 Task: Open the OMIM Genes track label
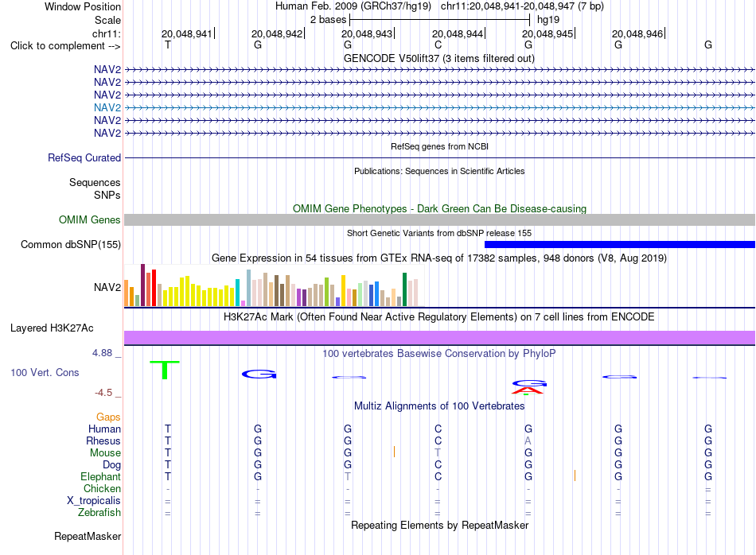click(x=90, y=219)
